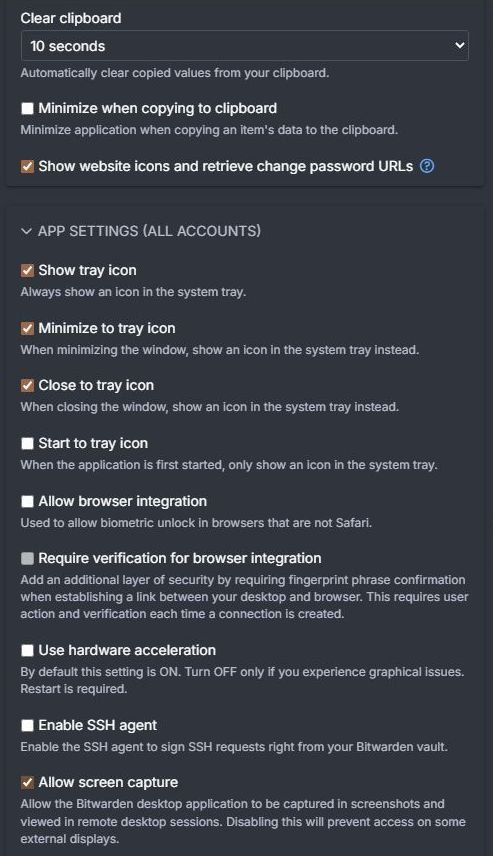
Task: Enable Minimize when copying to clipboard
Action: pos(27,109)
